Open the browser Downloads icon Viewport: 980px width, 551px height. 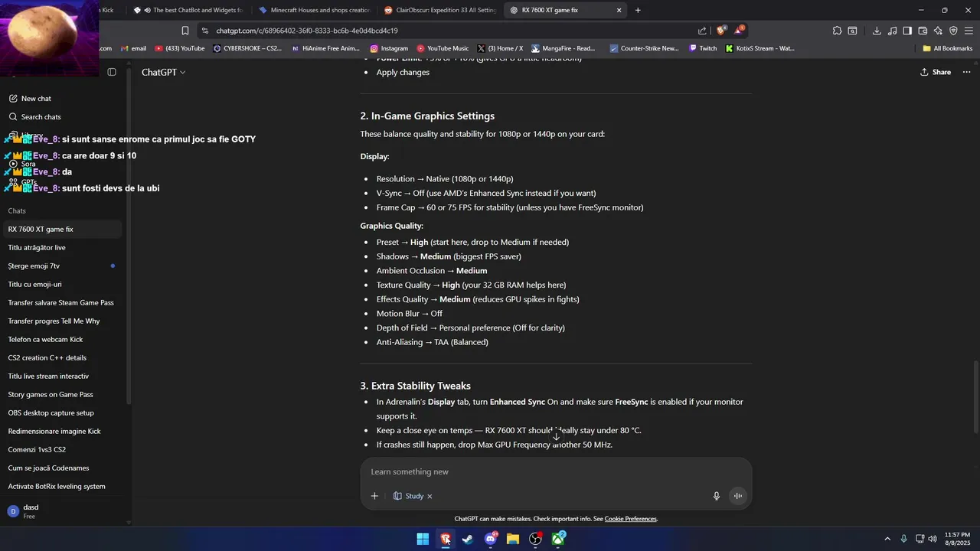(877, 31)
